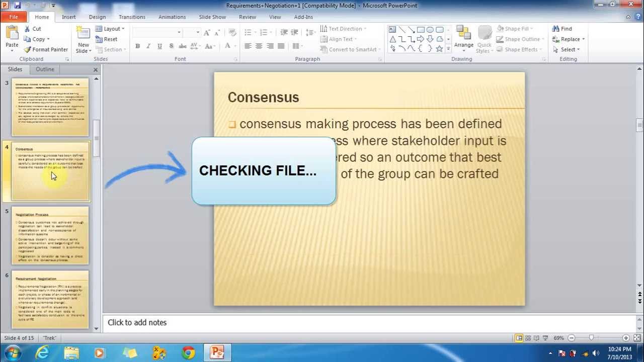Open the Font dialog launcher

click(235, 59)
